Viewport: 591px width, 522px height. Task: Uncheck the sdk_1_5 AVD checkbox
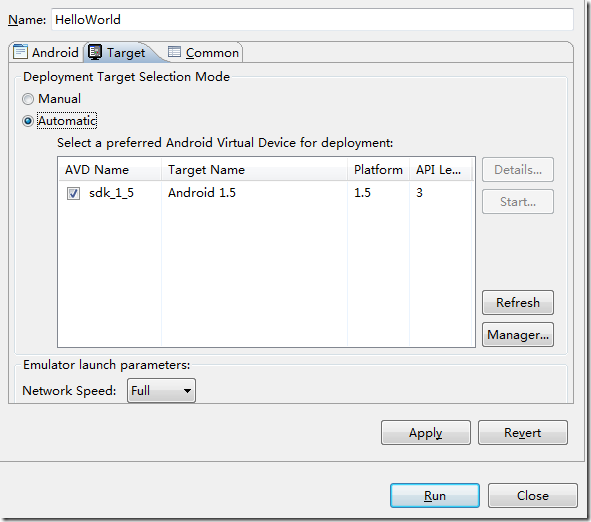pyautogui.click(x=73, y=193)
